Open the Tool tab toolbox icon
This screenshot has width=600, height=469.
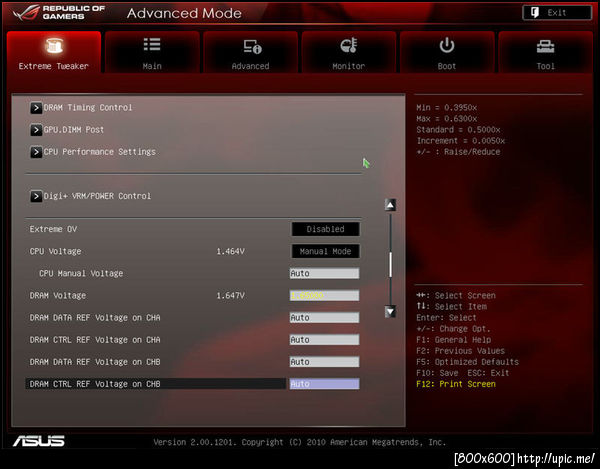(545, 47)
